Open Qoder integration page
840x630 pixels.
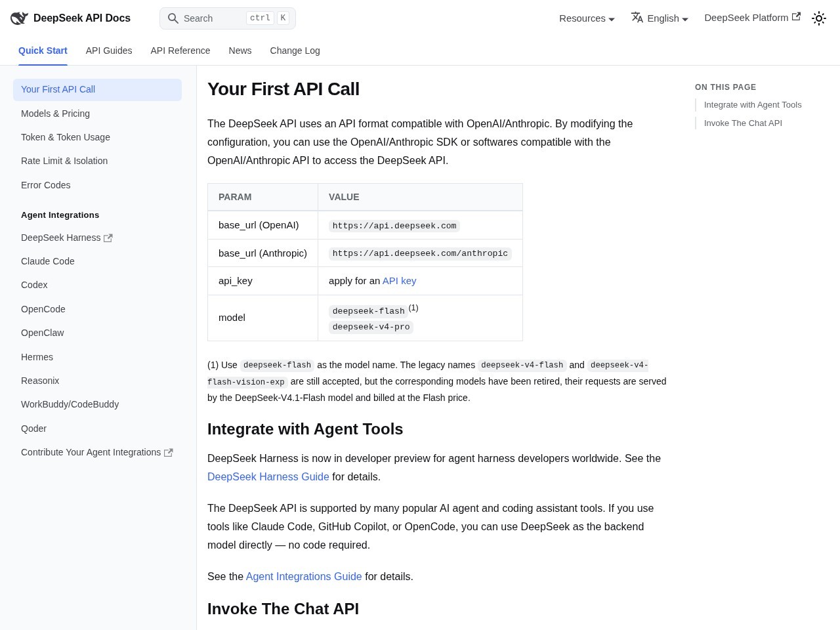coord(97,429)
